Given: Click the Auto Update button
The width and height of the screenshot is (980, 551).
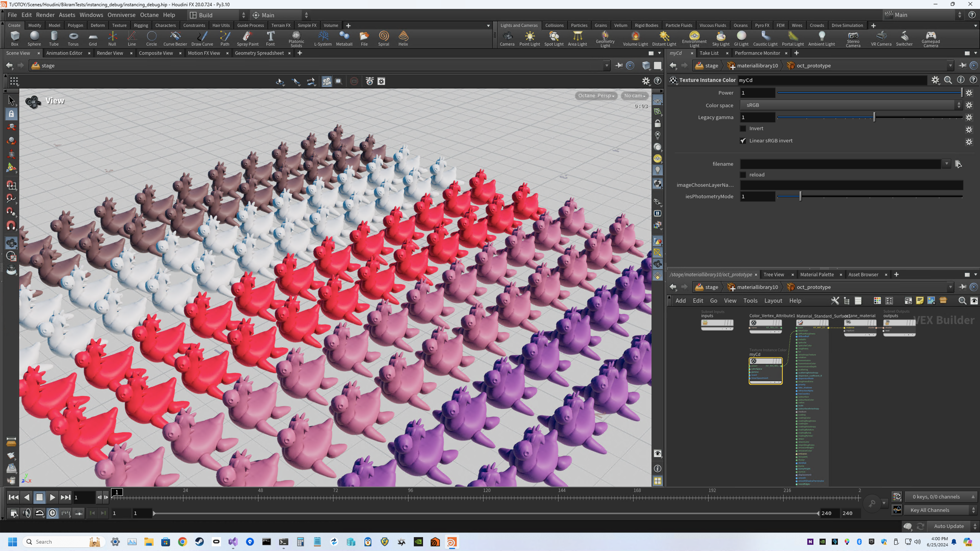Looking at the screenshot, I should [x=948, y=526].
